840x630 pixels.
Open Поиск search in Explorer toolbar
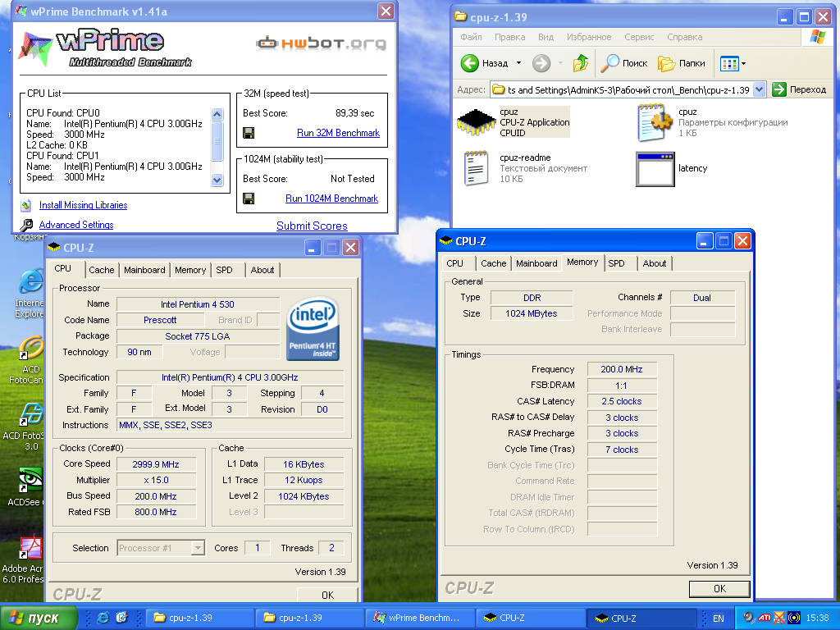pyautogui.click(x=623, y=63)
